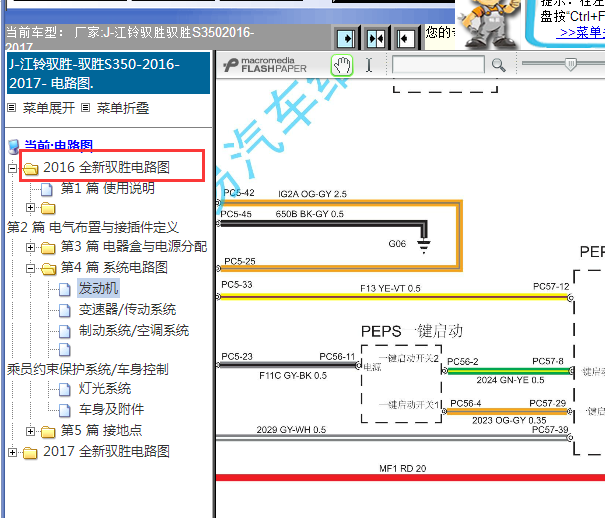Click 菜单折叠 to collapse all menus
This screenshot has height=518, width=605.
pyautogui.click(x=123, y=108)
